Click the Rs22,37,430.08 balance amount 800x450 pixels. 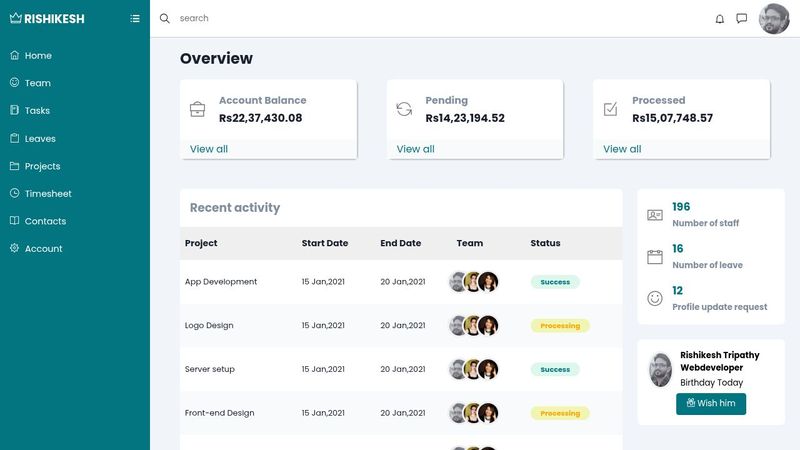tap(261, 118)
